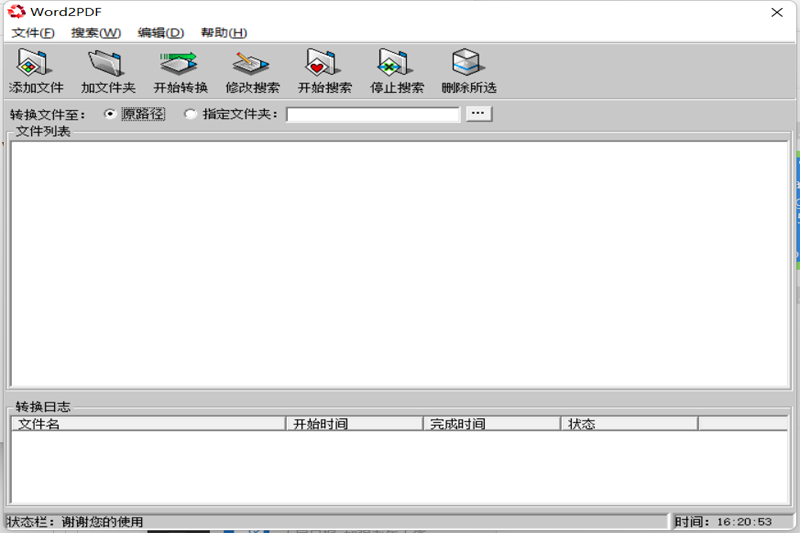Image resolution: width=800 pixels, height=533 pixels.
Task: Open the 文件(F) menu
Action: click(x=33, y=33)
